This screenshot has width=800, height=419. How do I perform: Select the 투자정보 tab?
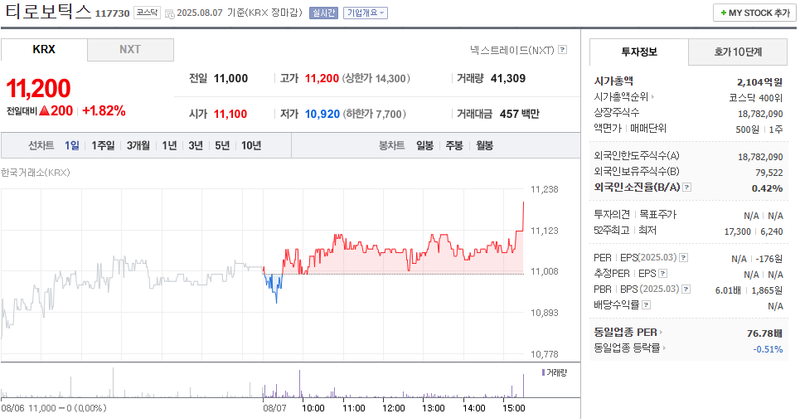[x=639, y=52]
